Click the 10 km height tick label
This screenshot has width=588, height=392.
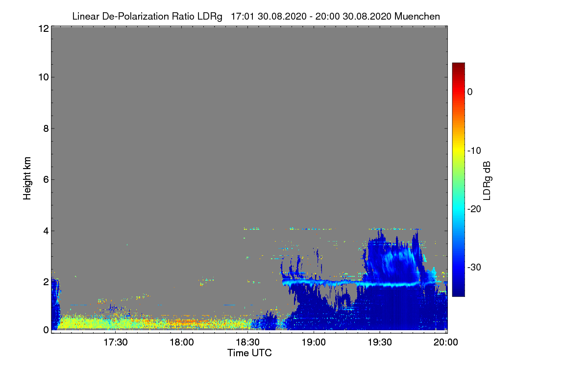pos(43,77)
